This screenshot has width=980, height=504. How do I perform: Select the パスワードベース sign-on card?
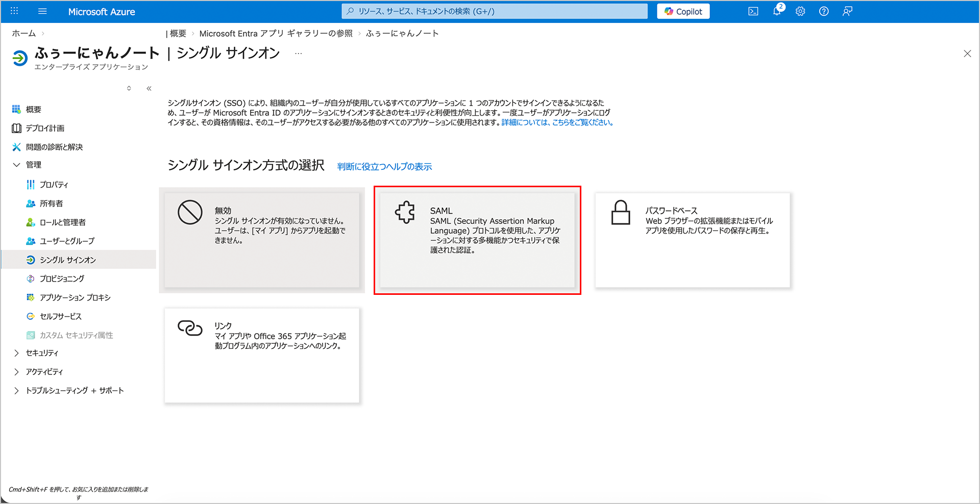[x=692, y=240]
